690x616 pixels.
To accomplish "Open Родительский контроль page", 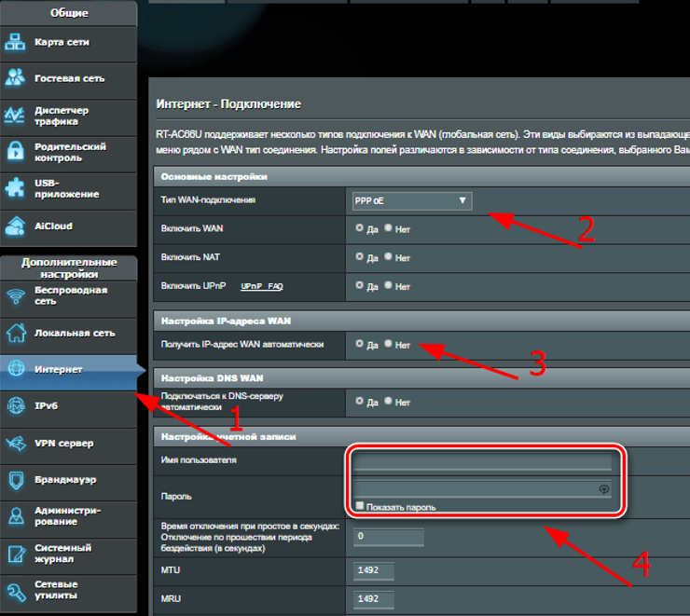I will pyautogui.click(x=68, y=154).
